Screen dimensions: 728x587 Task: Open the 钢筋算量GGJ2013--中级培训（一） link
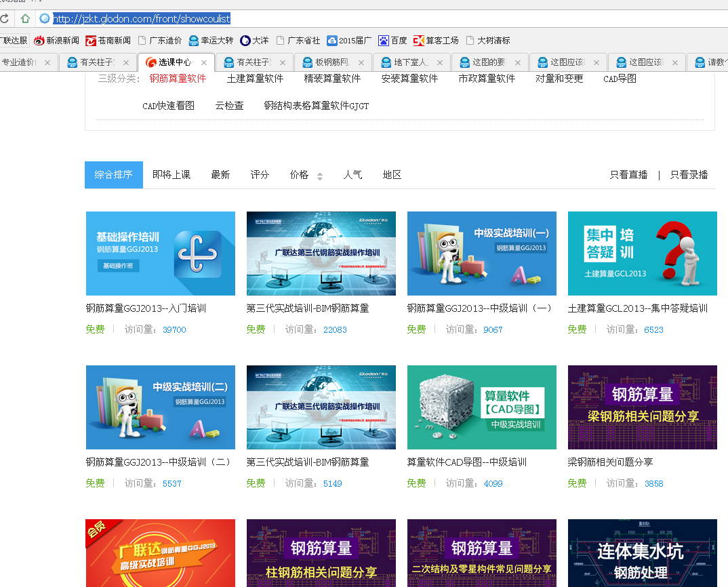[479, 308]
